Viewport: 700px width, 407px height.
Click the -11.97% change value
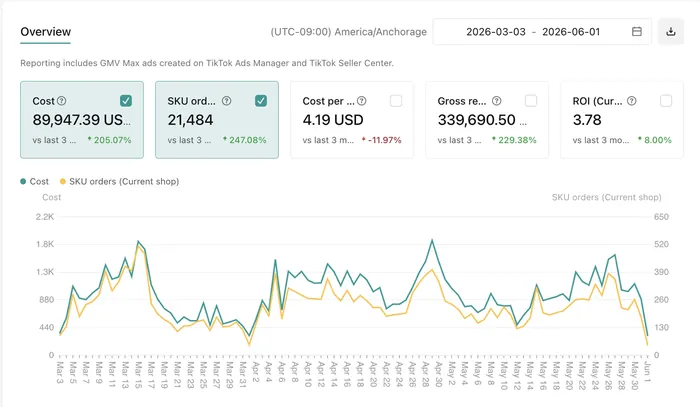pos(384,140)
